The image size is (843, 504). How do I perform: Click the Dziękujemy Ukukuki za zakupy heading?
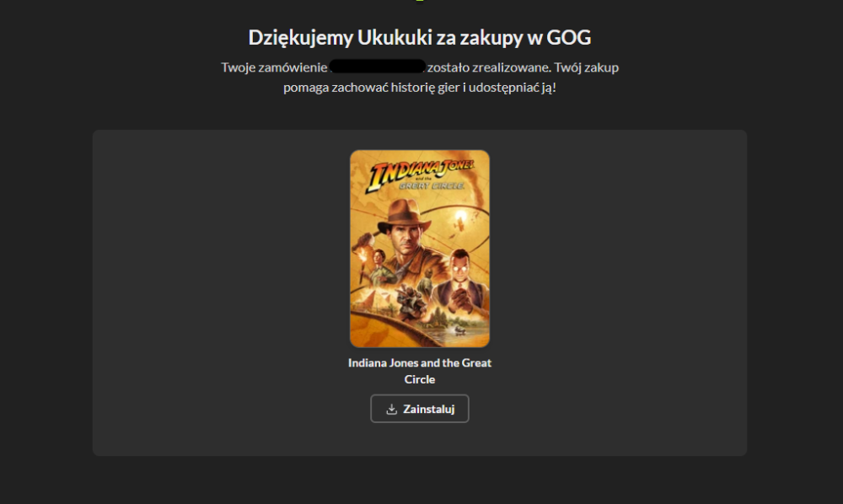pos(419,38)
